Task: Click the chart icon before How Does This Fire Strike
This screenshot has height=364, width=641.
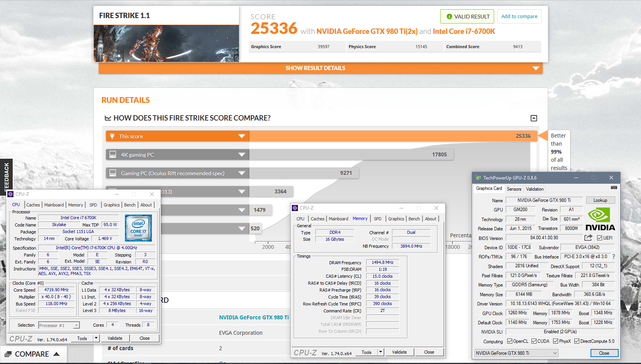Action: pyautogui.click(x=108, y=118)
